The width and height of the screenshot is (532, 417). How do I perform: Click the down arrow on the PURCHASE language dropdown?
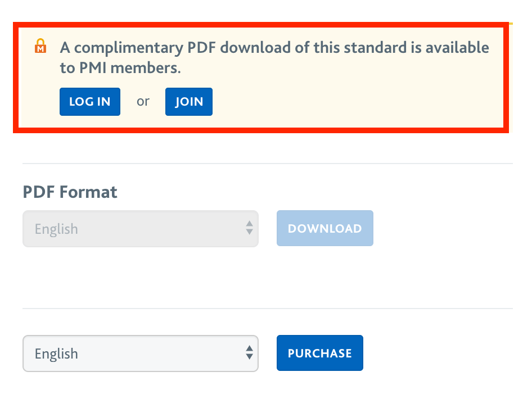250,357
